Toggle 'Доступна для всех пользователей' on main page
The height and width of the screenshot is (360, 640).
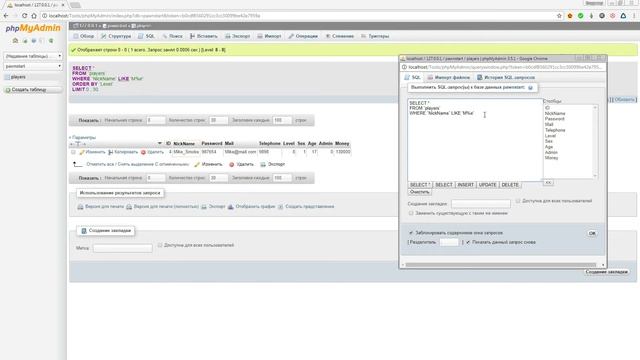pyautogui.click(x=160, y=245)
